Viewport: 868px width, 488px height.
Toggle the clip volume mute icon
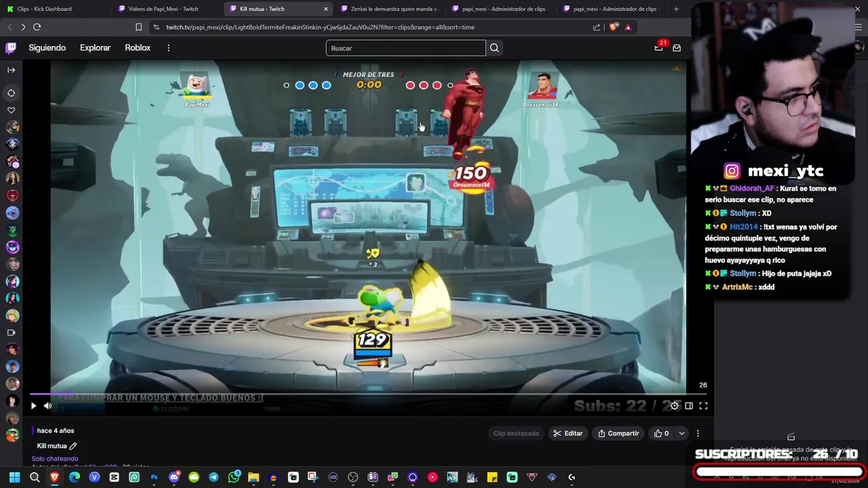click(48, 406)
